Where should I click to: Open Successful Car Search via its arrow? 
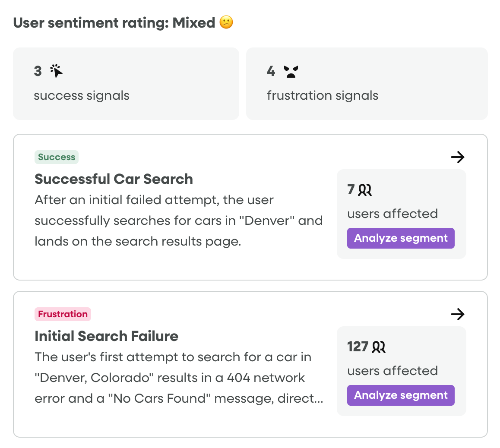click(457, 157)
